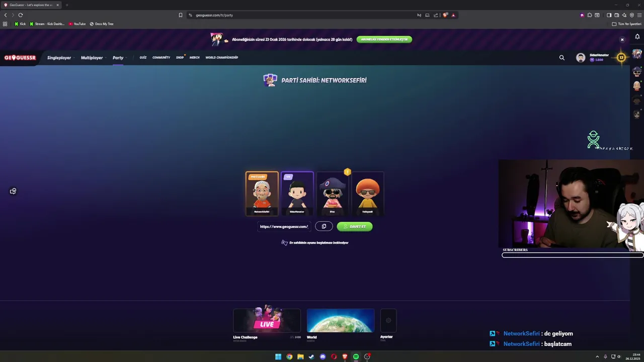Click the chat icon on the left edge
The height and width of the screenshot is (362, 644).
(x=13, y=191)
